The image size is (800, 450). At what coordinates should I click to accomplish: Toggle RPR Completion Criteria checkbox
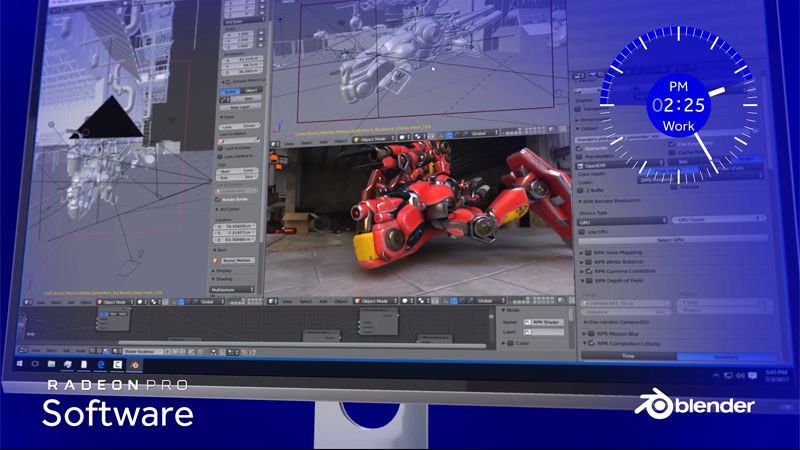pos(591,343)
